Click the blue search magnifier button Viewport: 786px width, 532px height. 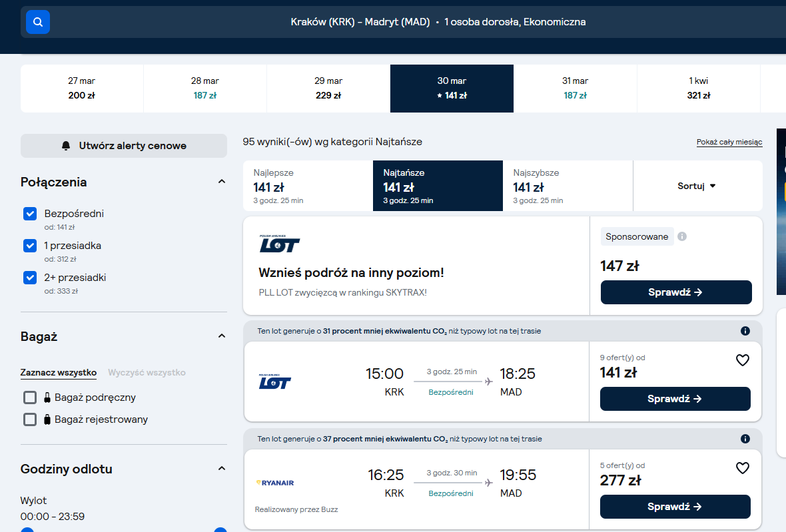[x=37, y=22]
